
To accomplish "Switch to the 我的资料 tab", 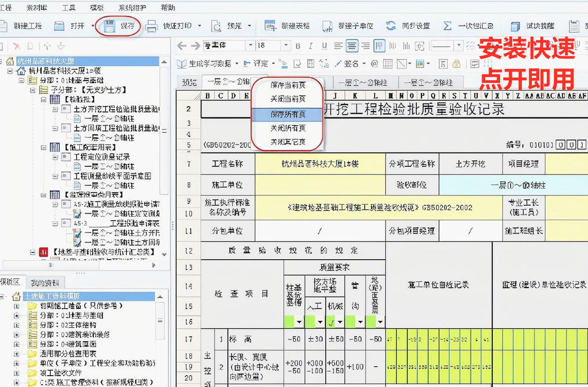I will (x=45, y=283).
